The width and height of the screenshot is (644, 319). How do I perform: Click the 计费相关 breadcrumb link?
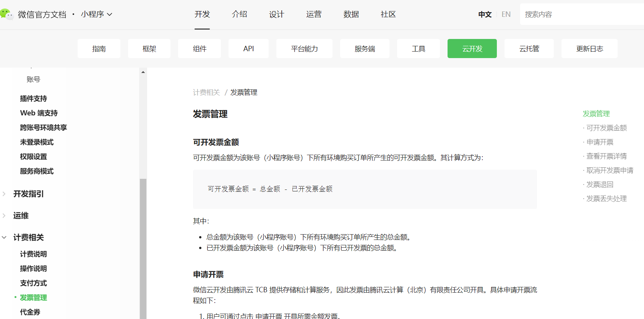pos(206,92)
